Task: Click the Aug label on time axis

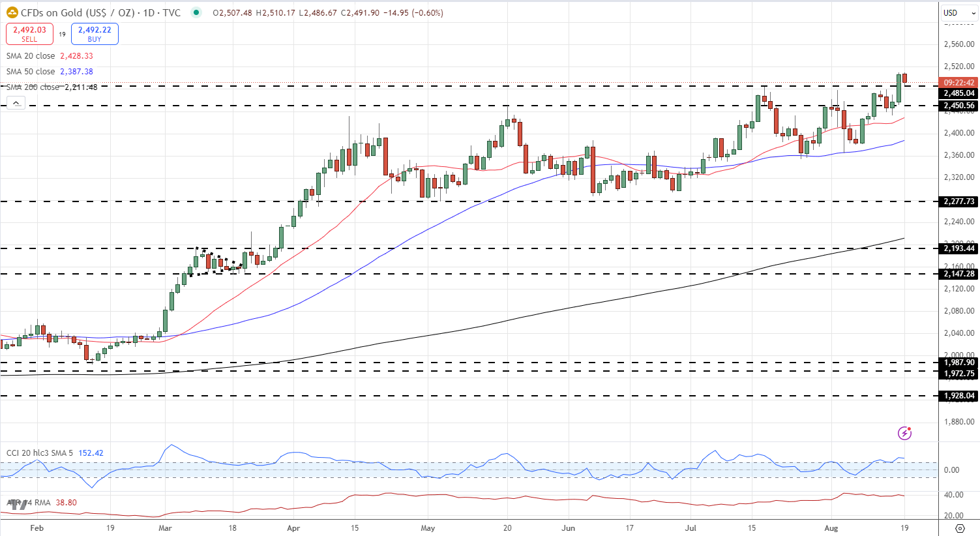Action: pyautogui.click(x=831, y=528)
